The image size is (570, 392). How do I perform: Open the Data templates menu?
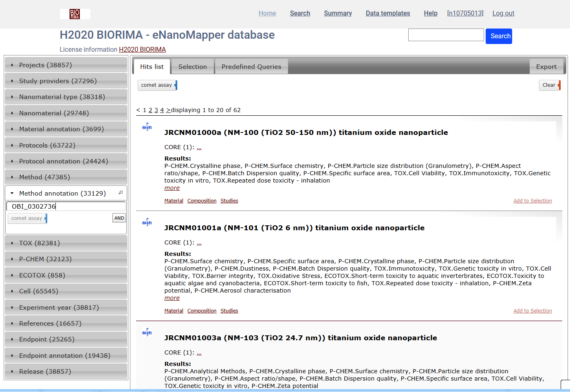point(387,13)
